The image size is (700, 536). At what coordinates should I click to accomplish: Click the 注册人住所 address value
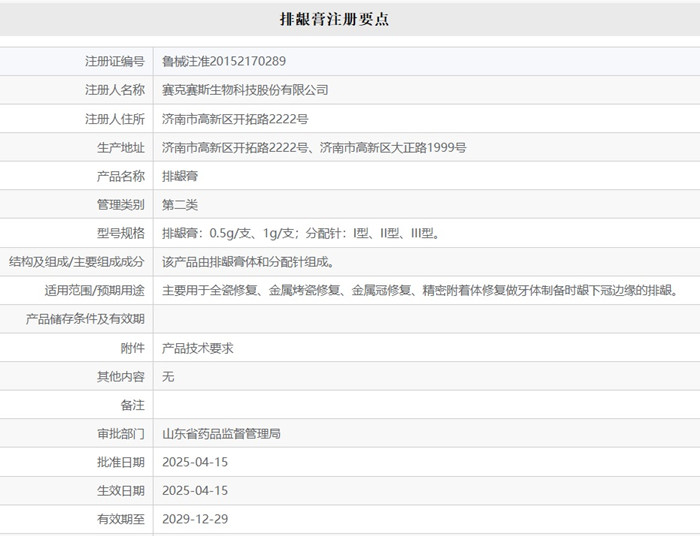(235, 119)
